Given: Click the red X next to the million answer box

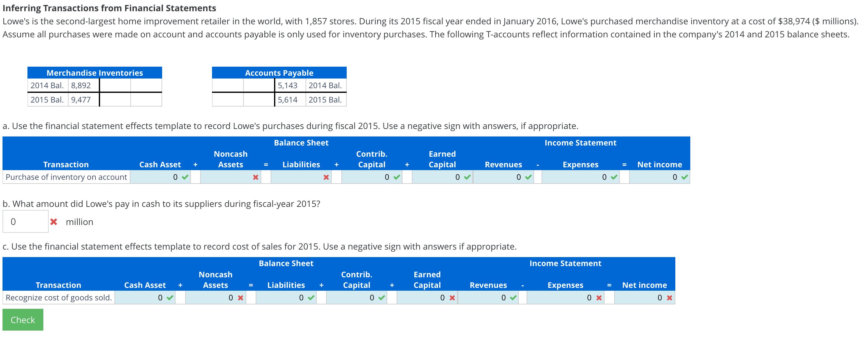Looking at the screenshot, I should [x=54, y=222].
